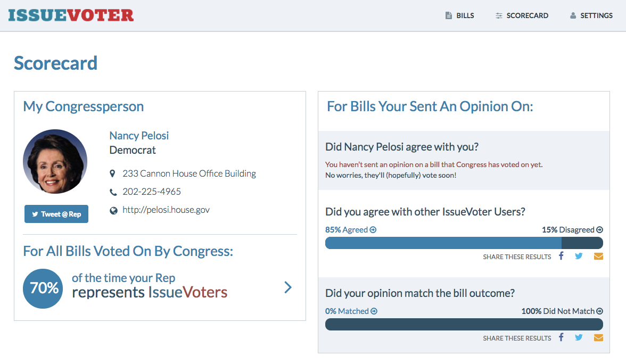Share user agreement results on Facebook
This screenshot has height=364, width=626.
pos(561,256)
